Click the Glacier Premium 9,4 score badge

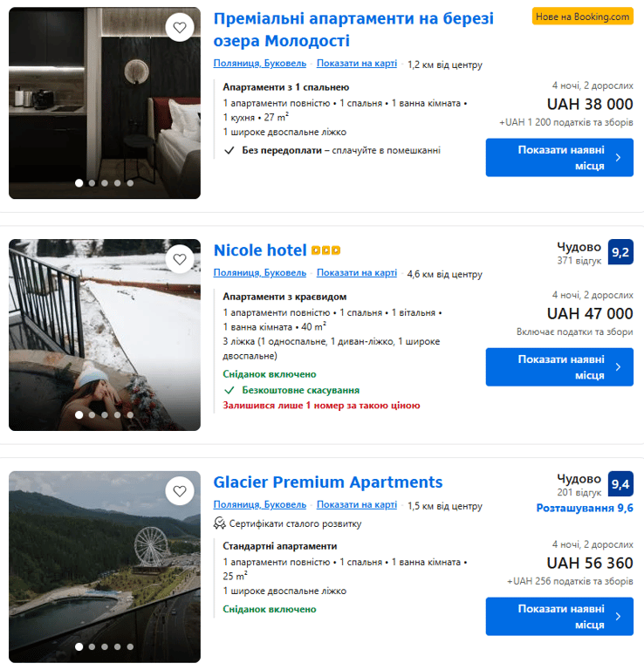(x=620, y=484)
